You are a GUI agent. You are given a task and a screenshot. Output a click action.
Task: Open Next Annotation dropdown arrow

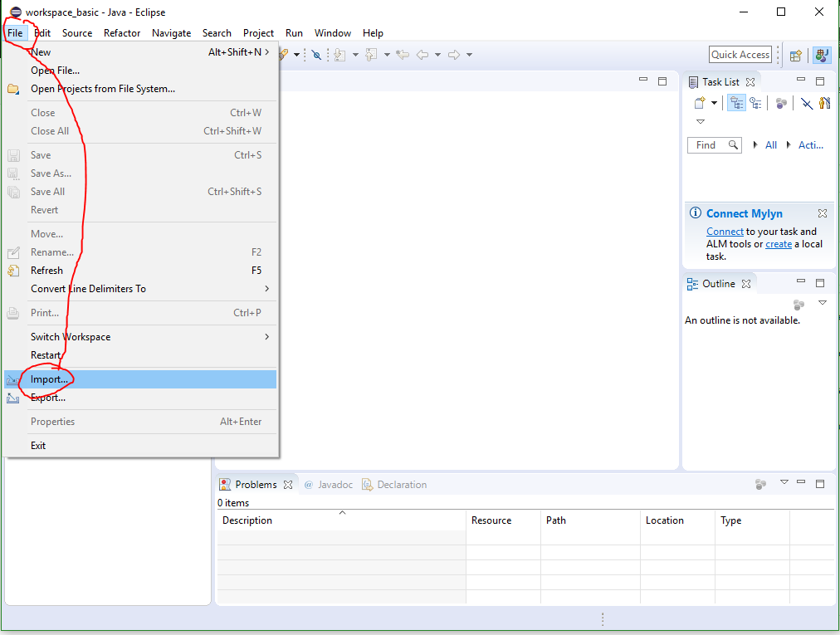coord(355,55)
